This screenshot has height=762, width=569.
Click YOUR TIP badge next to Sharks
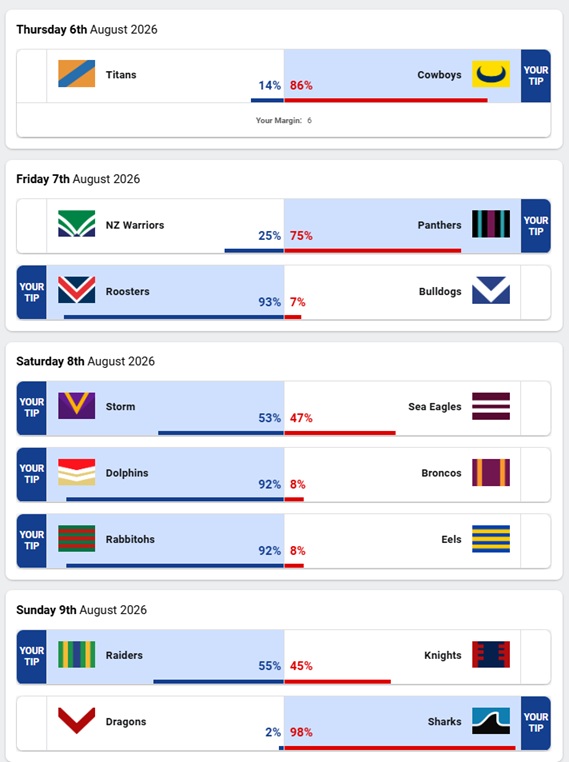pyautogui.click(x=535, y=723)
